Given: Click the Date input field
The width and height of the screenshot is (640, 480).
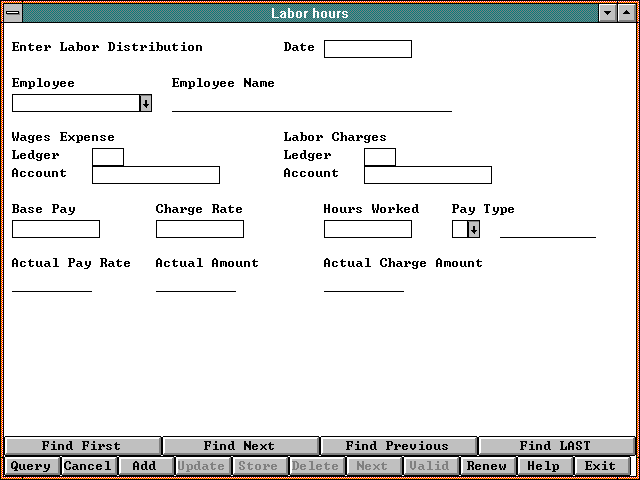Looking at the screenshot, I should [367, 49].
